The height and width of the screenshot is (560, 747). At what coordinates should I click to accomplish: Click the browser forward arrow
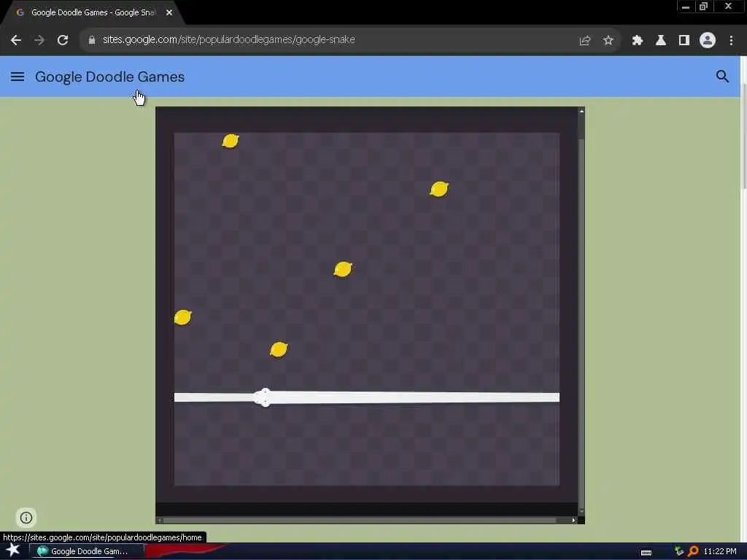click(39, 40)
